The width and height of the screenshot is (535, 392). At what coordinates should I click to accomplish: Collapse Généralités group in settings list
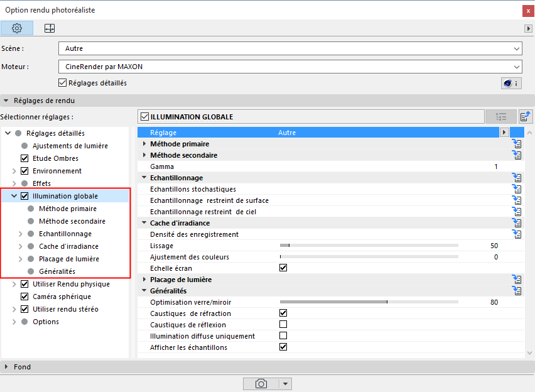144,291
